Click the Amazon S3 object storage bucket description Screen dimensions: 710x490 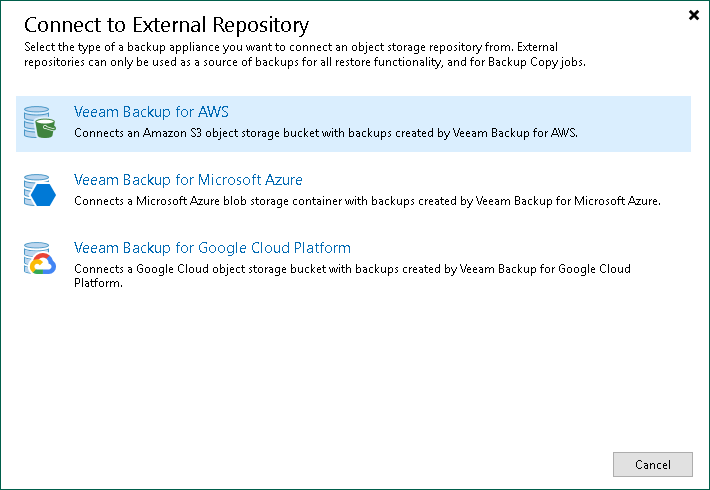[x=326, y=132]
